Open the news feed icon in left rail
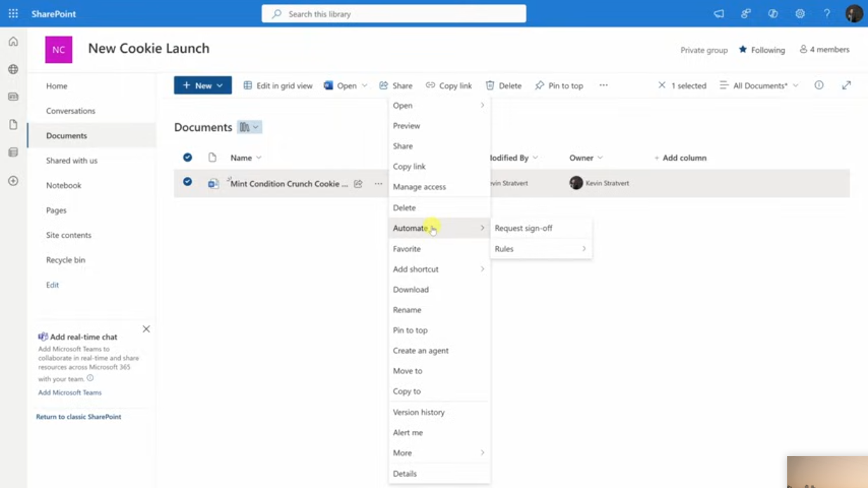Image resolution: width=868 pixels, height=488 pixels. click(13, 97)
